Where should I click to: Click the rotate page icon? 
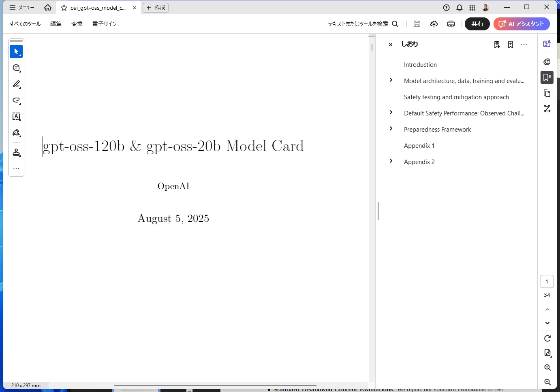(547, 339)
